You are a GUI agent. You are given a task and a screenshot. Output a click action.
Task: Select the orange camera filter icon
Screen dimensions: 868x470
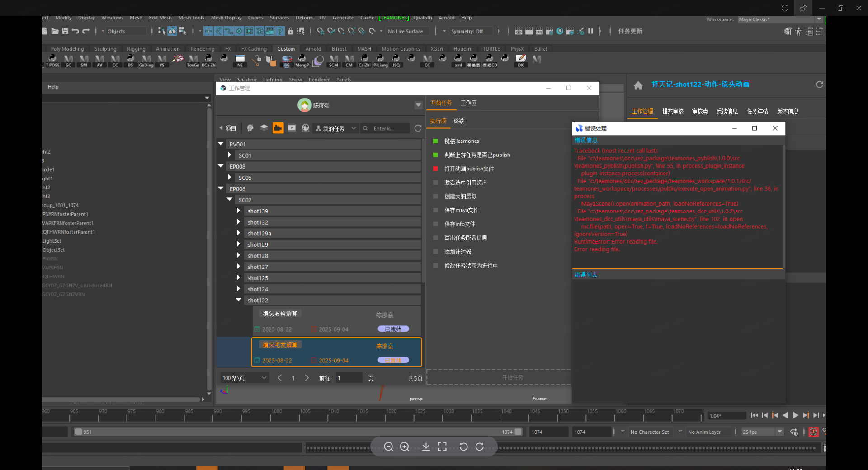[x=278, y=128]
